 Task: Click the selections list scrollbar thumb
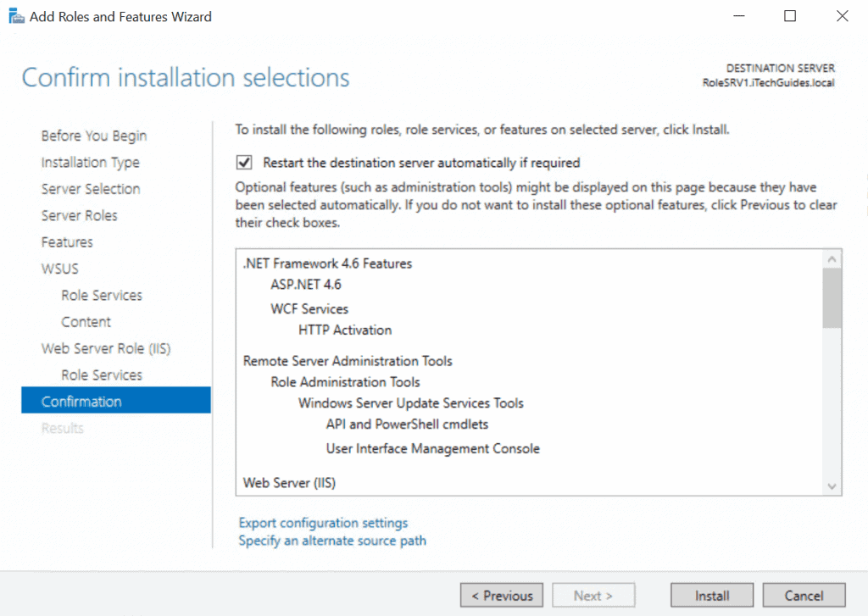[832, 297]
